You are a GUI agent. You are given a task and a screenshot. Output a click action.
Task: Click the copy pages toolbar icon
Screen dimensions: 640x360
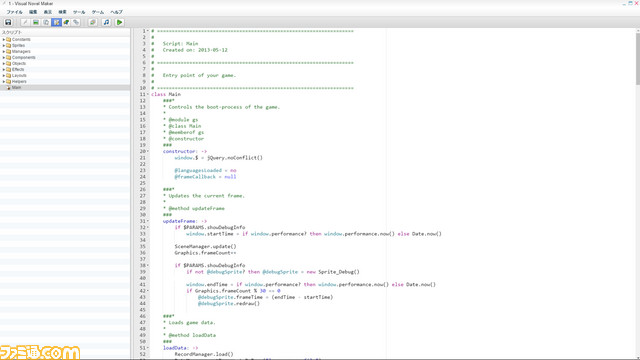[46, 22]
